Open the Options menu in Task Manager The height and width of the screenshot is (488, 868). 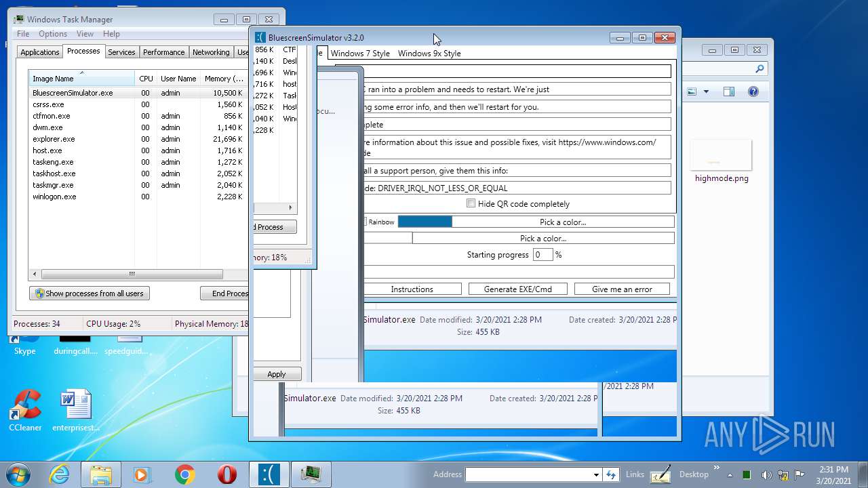(52, 34)
